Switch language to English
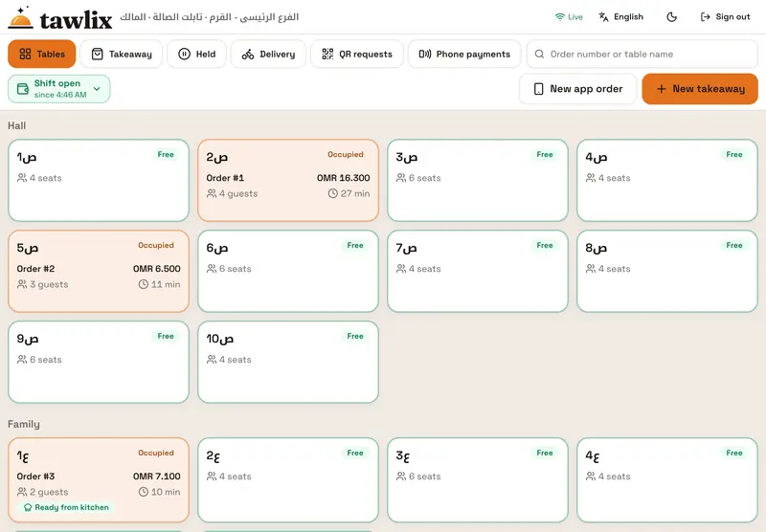Screen dimensions: 766x532 [x=620, y=16]
